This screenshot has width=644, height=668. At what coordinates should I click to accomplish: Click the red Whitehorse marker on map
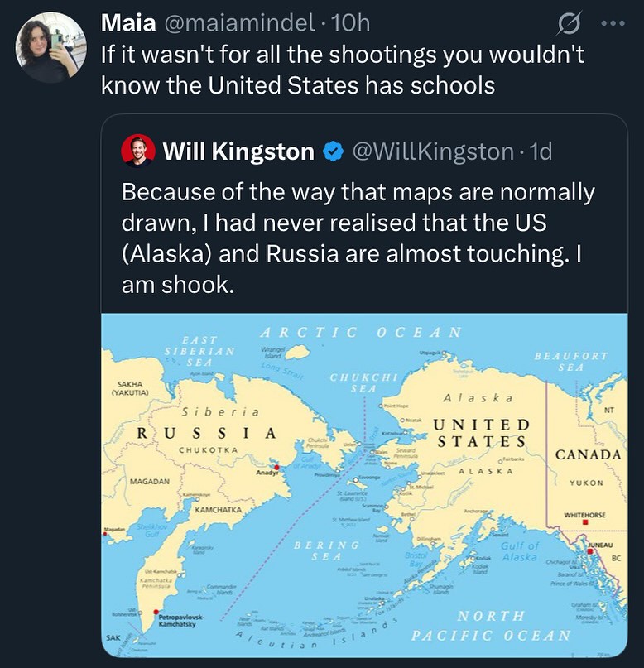tap(586, 523)
